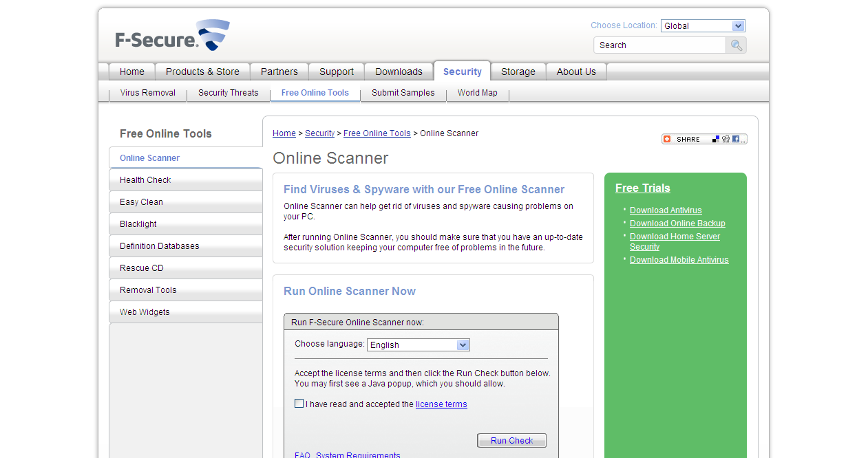Open the Downloads tab
868x458 pixels.
399,72
